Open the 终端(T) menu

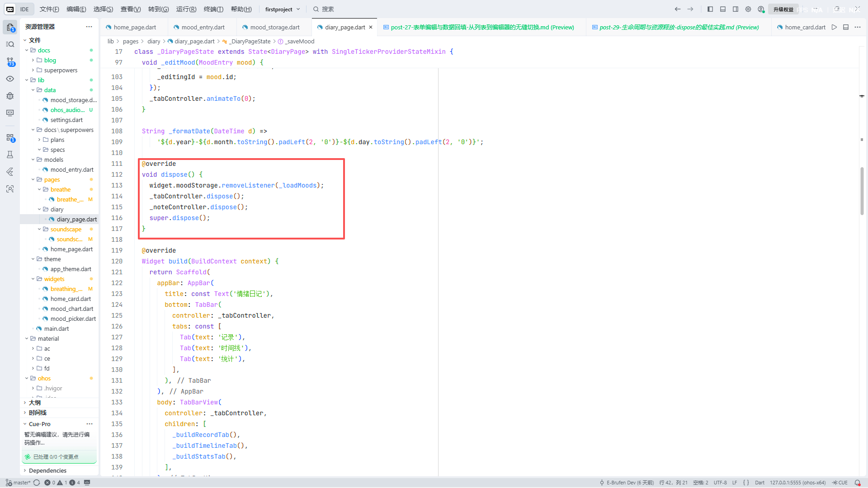click(213, 9)
